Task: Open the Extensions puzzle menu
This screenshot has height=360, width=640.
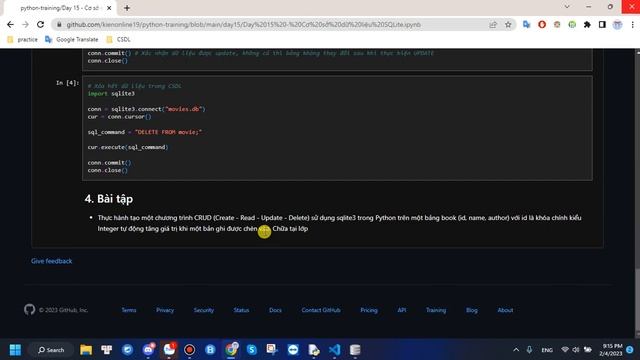Action: 587,24
